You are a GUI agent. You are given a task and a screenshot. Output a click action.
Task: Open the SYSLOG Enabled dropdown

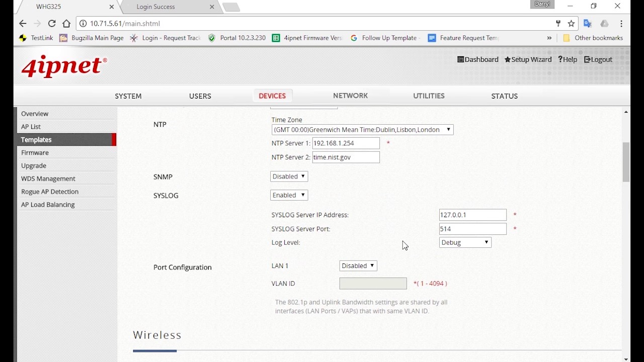tap(289, 195)
